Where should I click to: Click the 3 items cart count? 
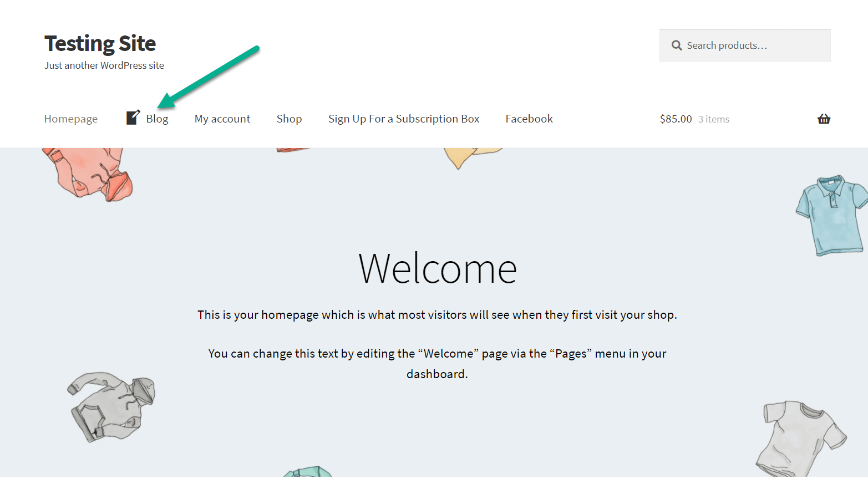713,119
